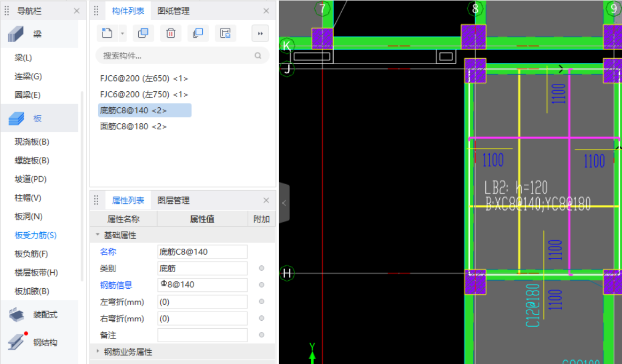
Task: Click the 备注 value field
Action: click(x=202, y=335)
